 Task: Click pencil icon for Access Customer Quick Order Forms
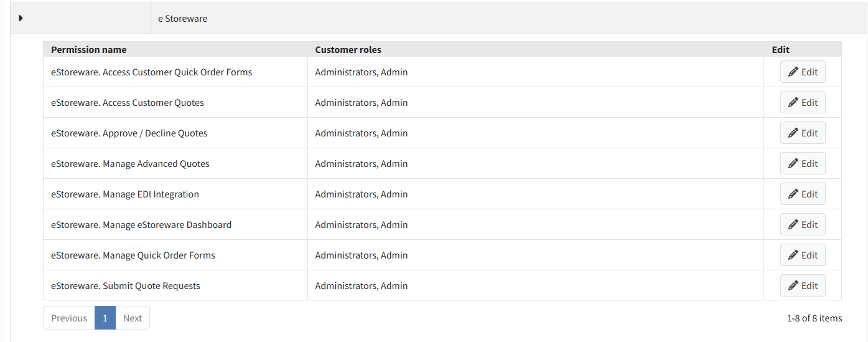793,72
